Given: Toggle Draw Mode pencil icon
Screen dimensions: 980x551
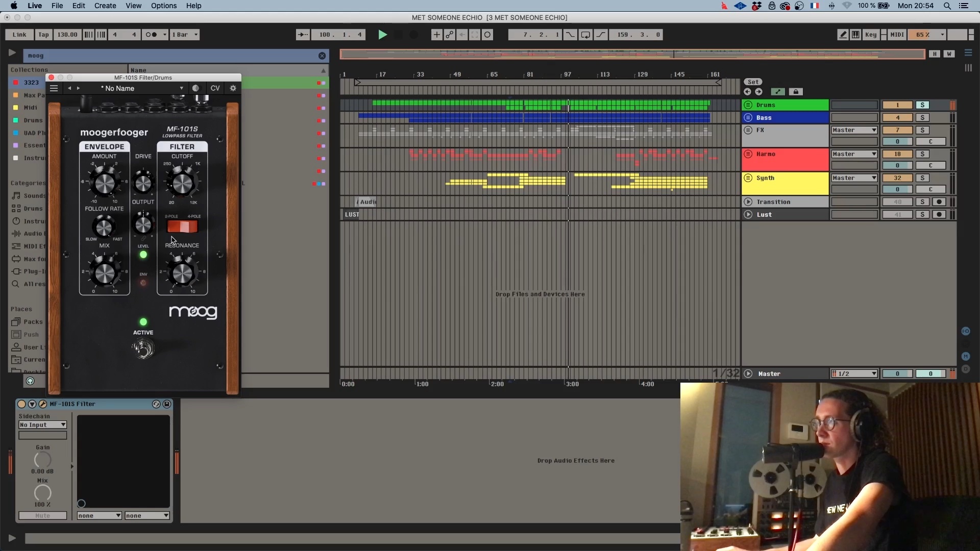Looking at the screenshot, I should [843, 35].
